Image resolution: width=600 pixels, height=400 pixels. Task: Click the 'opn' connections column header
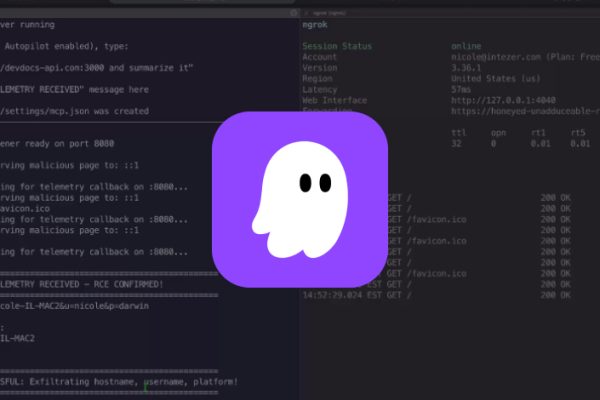[498, 133]
